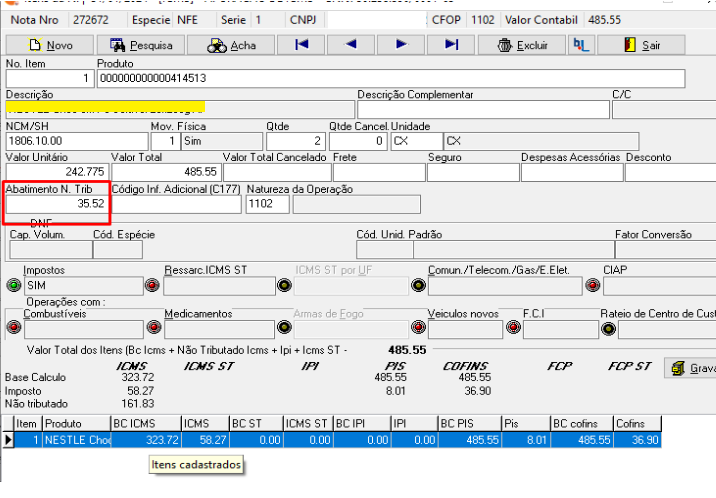Image resolution: width=716 pixels, height=498 pixels.
Task: Click the Abatimento N. Trib field
Action: (x=57, y=204)
